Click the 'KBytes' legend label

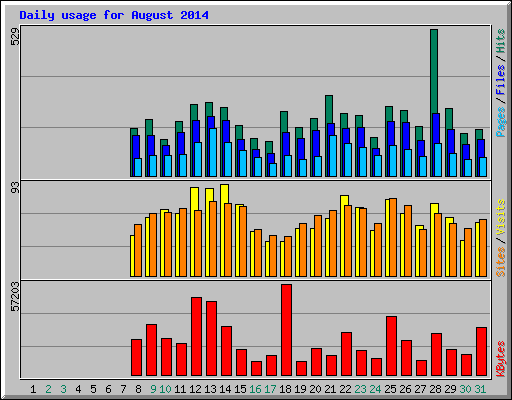click(x=501, y=359)
